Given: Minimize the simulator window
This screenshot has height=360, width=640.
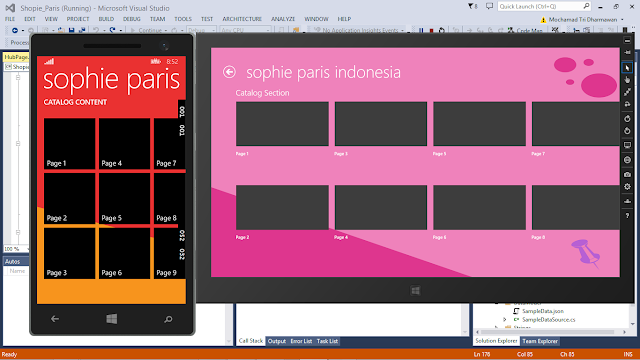Looking at the screenshot, I should (627, 40).
